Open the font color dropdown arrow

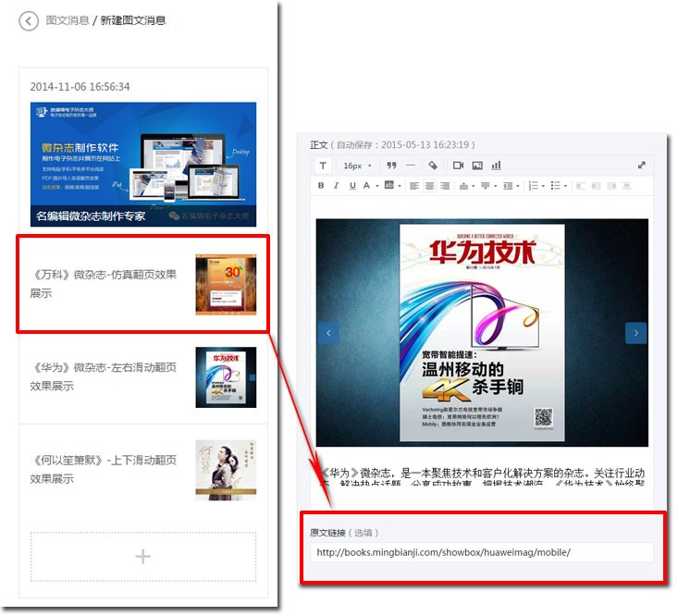click(377, 186)
